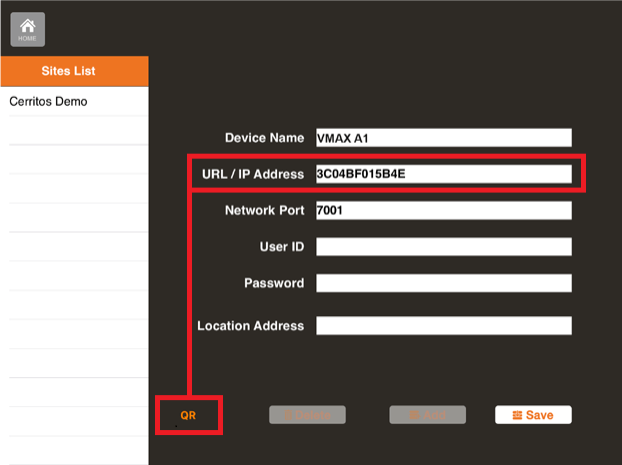This screenshot has height=465, width=622.
Task: Click the URL / IP Address label
Action: click(x=251, y=174)
